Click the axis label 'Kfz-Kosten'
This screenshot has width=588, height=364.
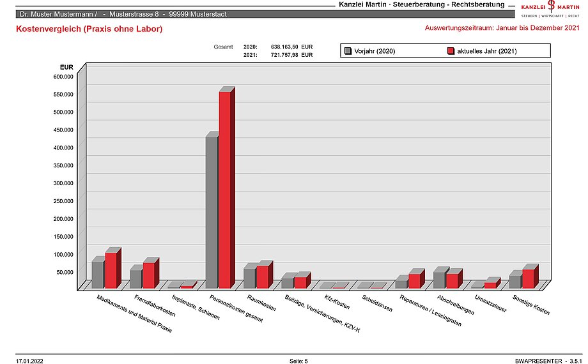click(337, 302)
